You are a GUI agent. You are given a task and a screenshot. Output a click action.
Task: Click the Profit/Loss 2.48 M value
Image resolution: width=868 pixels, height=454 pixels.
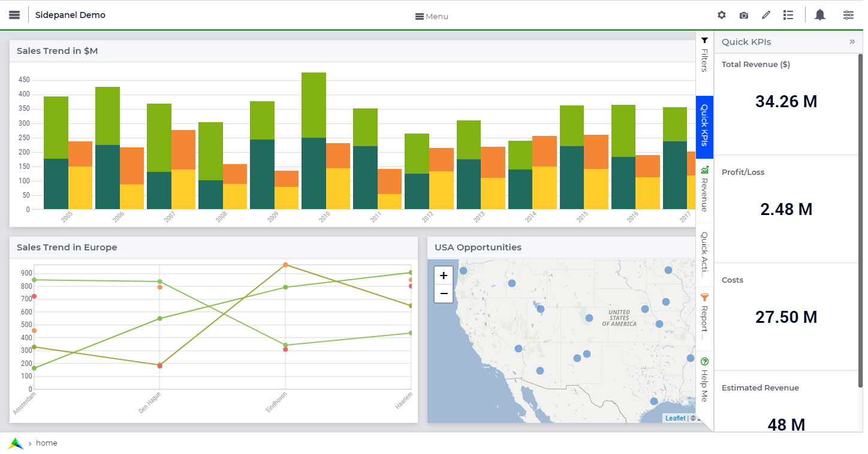click(786, 209)
